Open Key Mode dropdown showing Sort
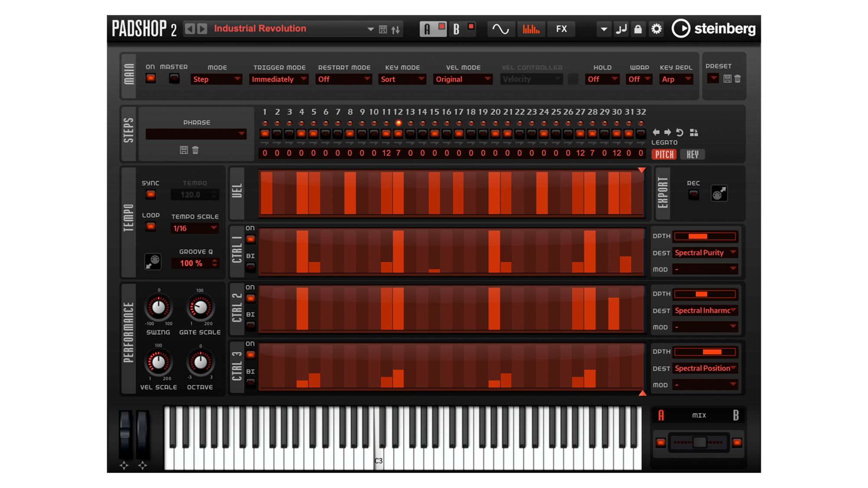868x488 pixels. (x=401, y=79)
